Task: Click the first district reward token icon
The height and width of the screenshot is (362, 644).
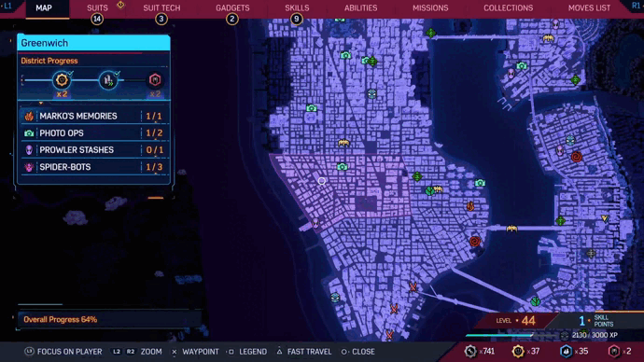Action: coord(62,80)
